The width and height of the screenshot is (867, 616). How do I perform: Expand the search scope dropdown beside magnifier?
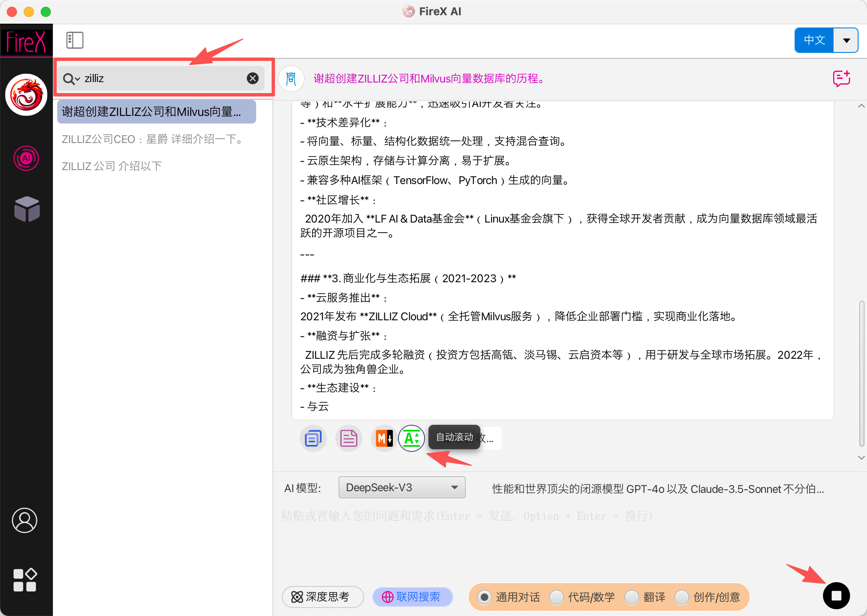click(77, 79)
